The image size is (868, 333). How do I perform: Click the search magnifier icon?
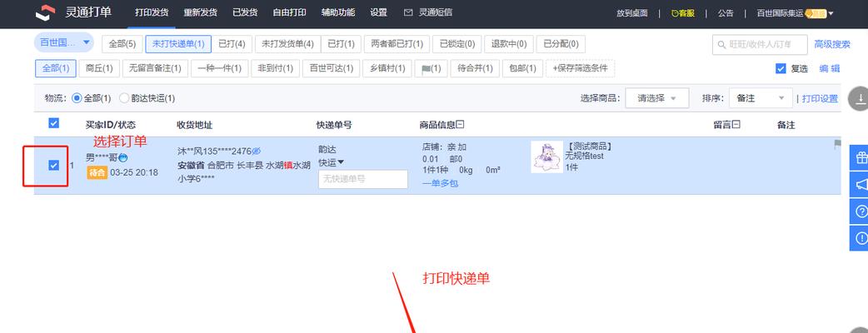click(x=721, y=44)
